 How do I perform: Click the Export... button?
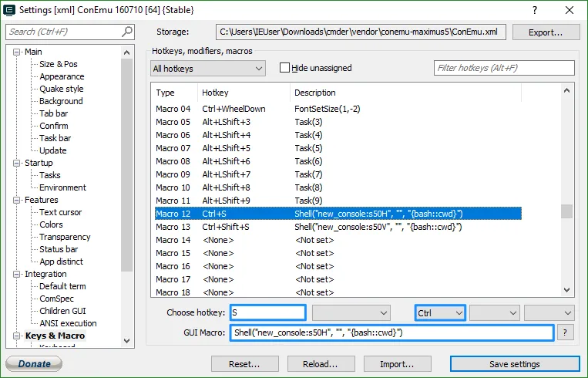pos(546,32)
